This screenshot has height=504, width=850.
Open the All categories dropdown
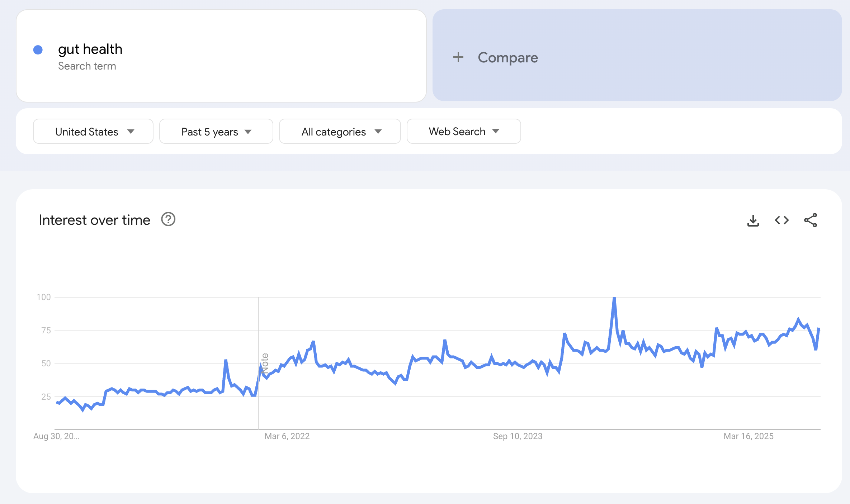point(339,132)
